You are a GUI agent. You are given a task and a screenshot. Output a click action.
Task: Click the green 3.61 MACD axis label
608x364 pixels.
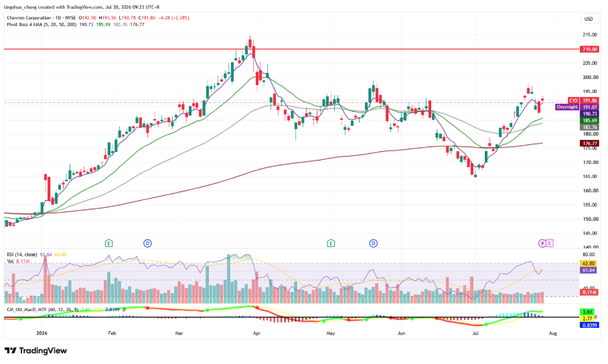click(x=587, y=312)
